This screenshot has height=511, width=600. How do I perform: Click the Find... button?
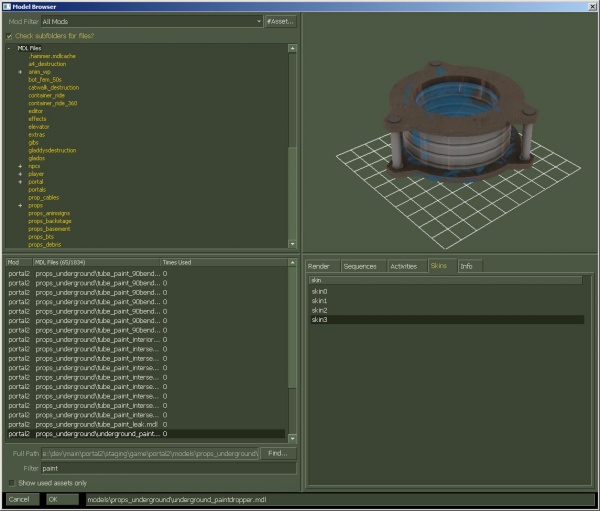pyautogui.click(x=278, y=454)
